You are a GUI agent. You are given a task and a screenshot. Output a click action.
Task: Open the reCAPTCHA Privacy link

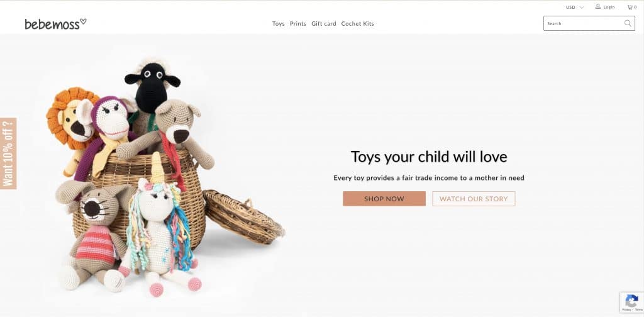[627, 309]
